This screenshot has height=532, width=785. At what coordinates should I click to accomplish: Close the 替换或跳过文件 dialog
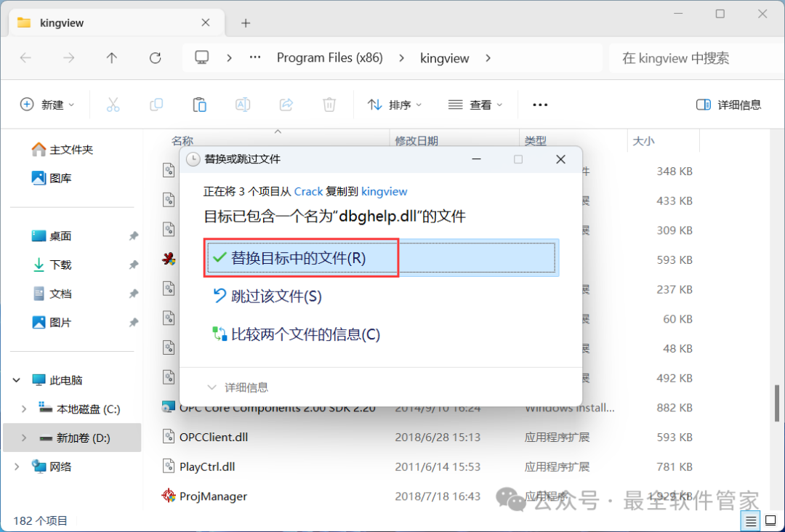pyautogui.click(x=560, y=159)
